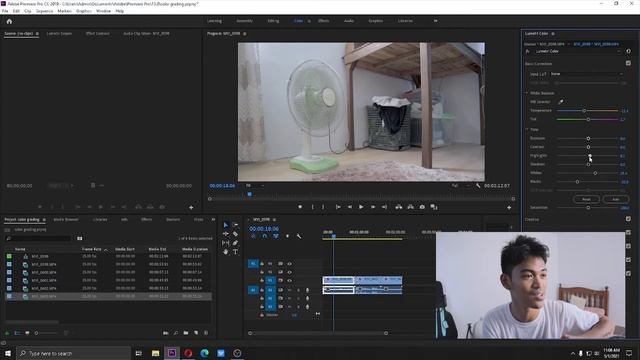Reset the Lumetri Color effect
The width and height of the screenshot is (640, 360).
pyautogui.click(x=628, y=51)
